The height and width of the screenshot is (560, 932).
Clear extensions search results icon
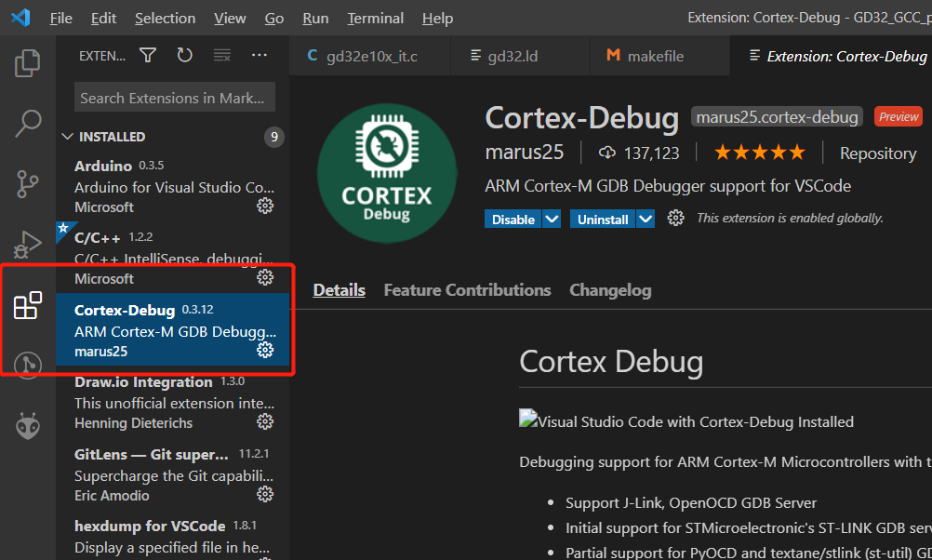pyautogui.click(x=221, y=55)
